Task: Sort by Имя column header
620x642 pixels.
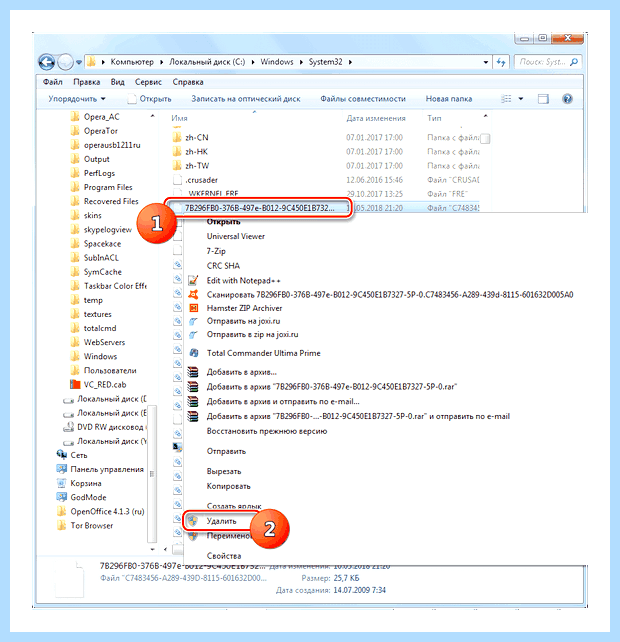Action: (x=179, y=118)
